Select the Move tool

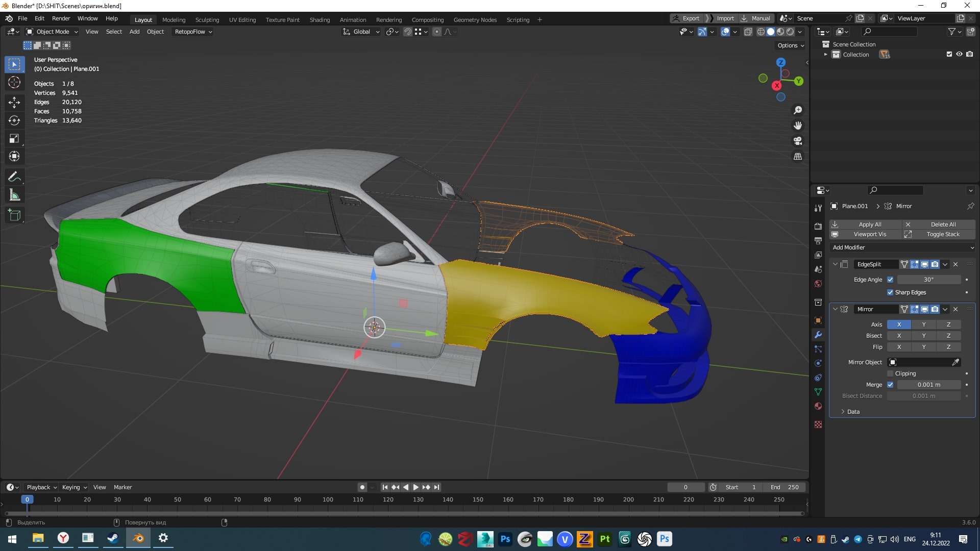14,102
